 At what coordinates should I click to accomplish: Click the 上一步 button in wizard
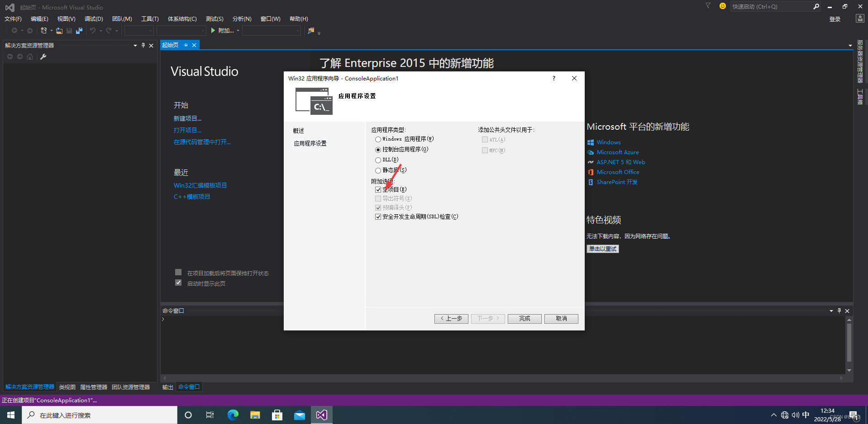tap(451, 319)
